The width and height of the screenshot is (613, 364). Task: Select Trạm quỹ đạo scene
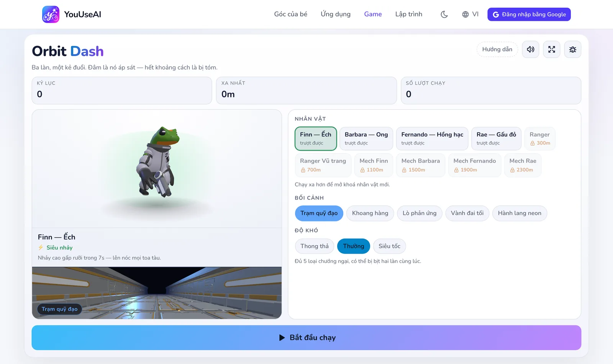[x=319, y=213]
